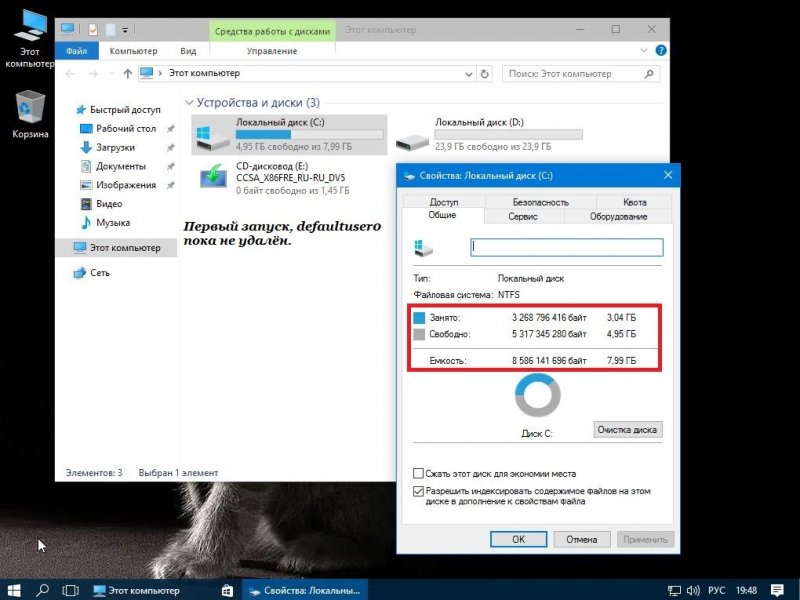Click the search field 'Поиск: Этот компьютер'
This screenshot has width=800, height=600.
point(581,74)
